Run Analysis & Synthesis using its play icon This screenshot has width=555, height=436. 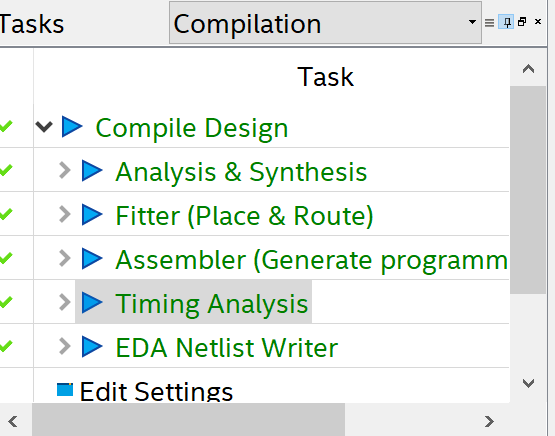point(92,171)
